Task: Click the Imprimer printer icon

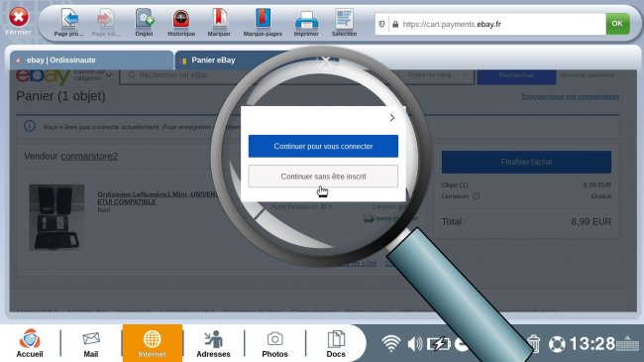Action: (306, 20)
